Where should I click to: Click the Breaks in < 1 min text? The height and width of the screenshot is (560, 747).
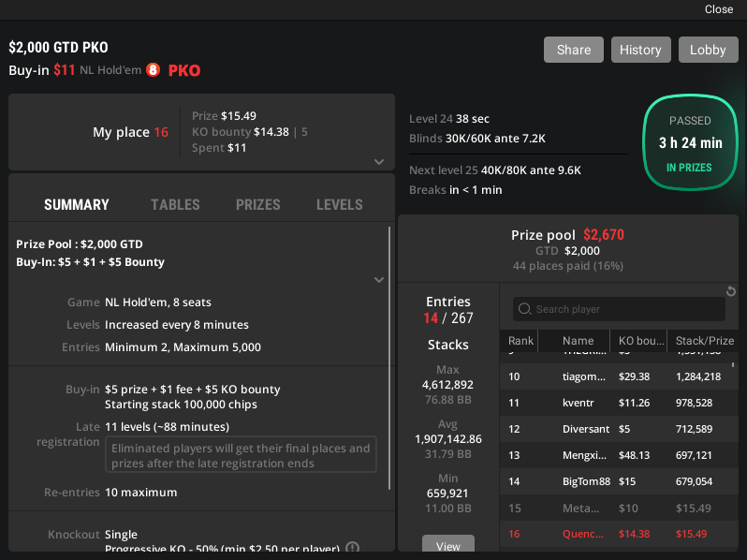click(x=456, y=190)
